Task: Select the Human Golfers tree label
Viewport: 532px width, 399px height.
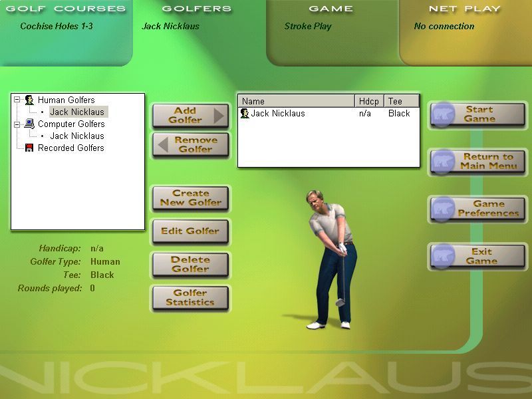Action: click(x=66, y=100)
